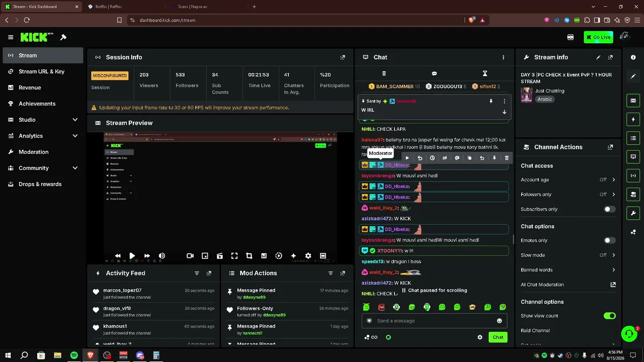Open Achievements sidebar item
Viewport: 644px width, 362px height.
(43, 104)
